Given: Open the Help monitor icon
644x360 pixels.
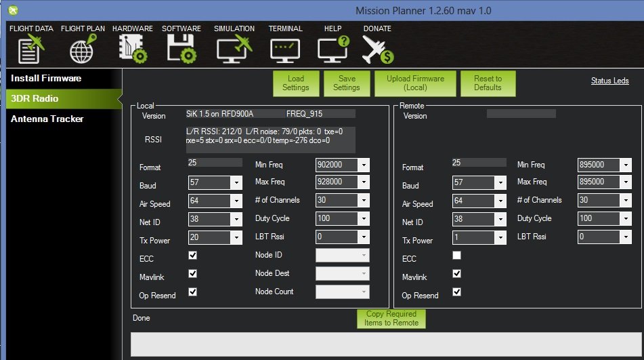Looking at the screenshot, I should [333, 49].
